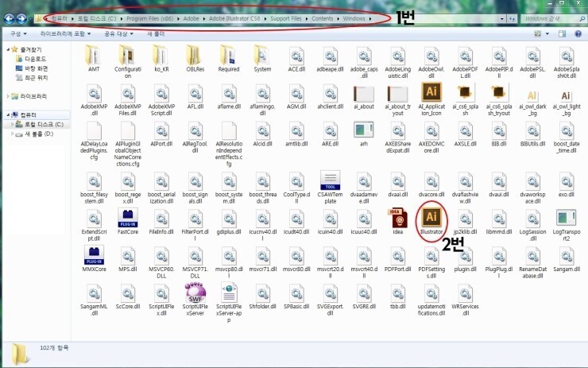Select the ko_KR folder
The image size is (588, 368).
coord(161,55)
